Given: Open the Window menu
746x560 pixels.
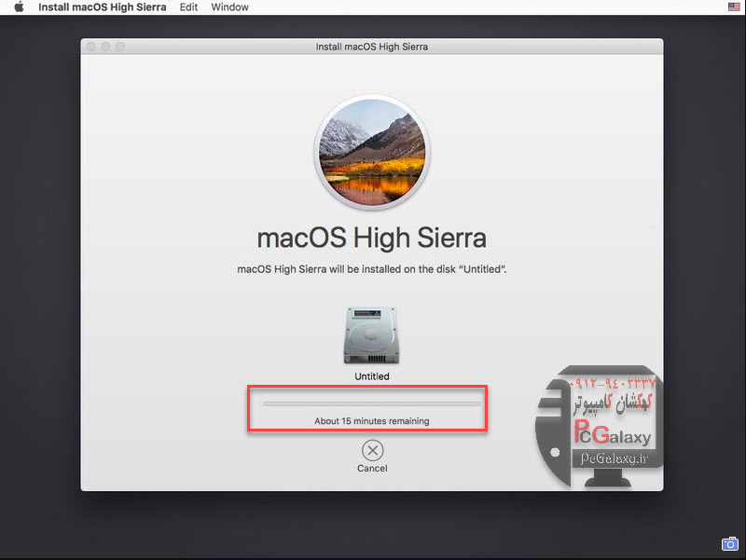Looking at the screenshot, I should tap(229, 7).
